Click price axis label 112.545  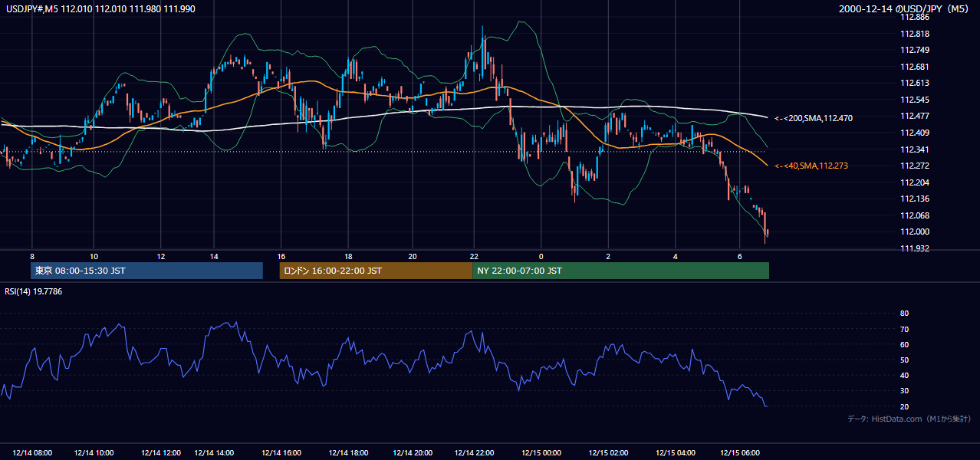pyautogui.click(x=916, y=100)
